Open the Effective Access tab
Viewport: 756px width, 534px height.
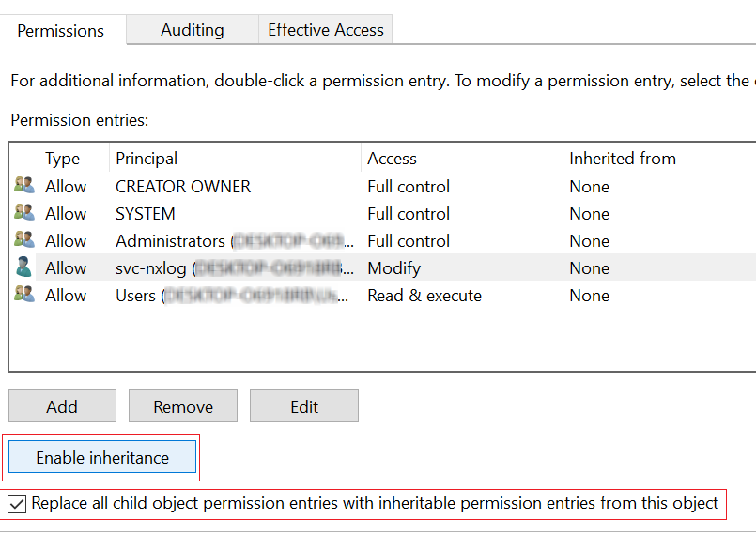pos(325,30)
